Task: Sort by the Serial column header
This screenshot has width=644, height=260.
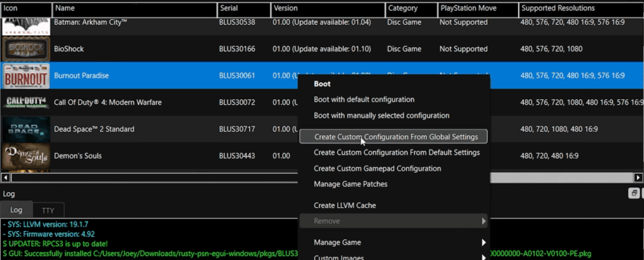Action: click(x=244, y=8)
